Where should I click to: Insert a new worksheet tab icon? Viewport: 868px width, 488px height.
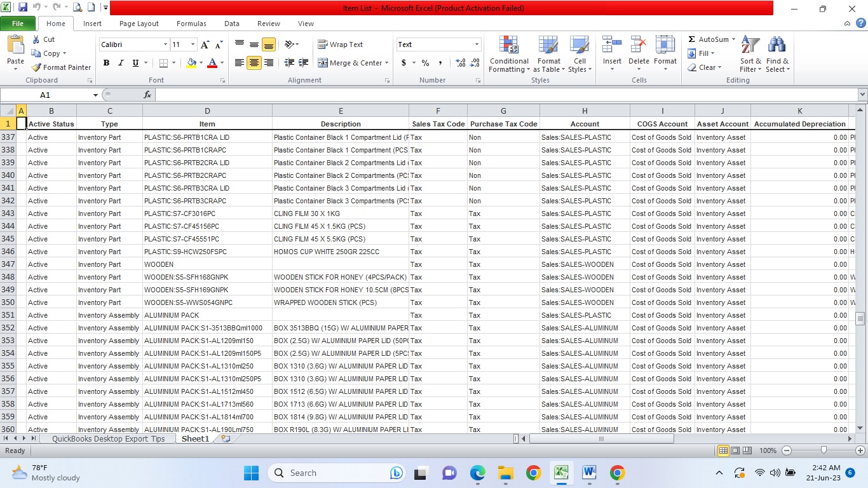pos(225,439)
